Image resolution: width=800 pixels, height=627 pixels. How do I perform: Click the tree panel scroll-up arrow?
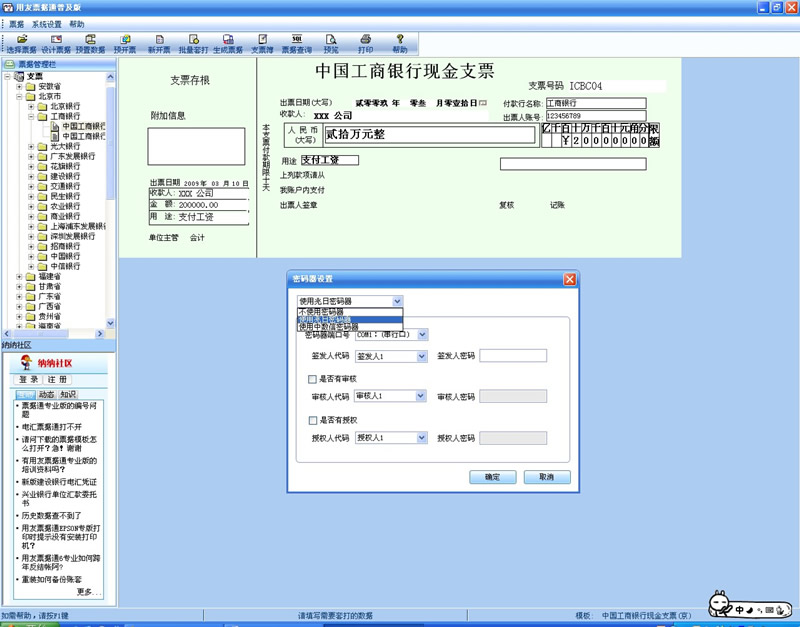[110, 77]
